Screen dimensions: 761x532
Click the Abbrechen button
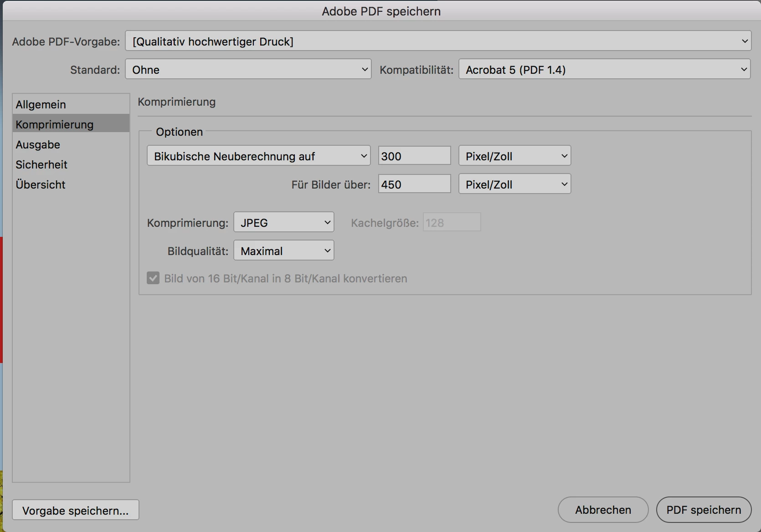[x=603, y=510]
